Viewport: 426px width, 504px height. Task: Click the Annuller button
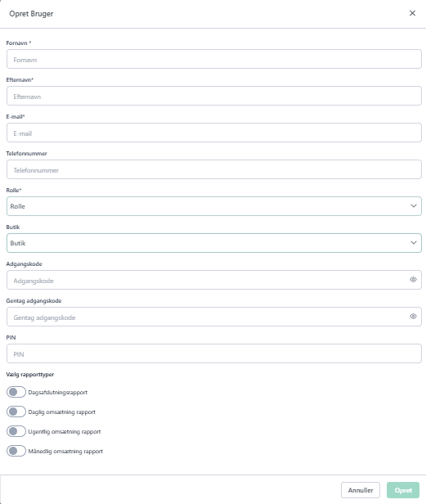[361, 490]
